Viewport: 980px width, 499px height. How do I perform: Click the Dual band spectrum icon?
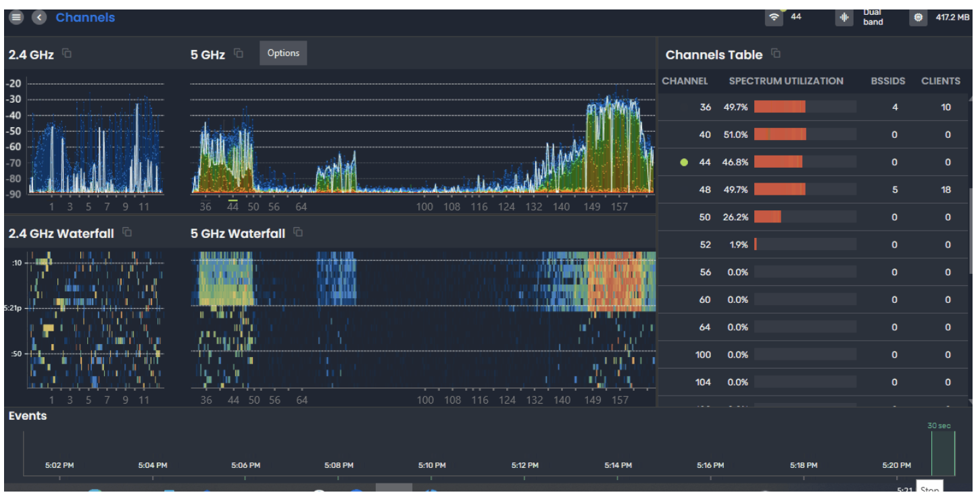pos(844,18)
